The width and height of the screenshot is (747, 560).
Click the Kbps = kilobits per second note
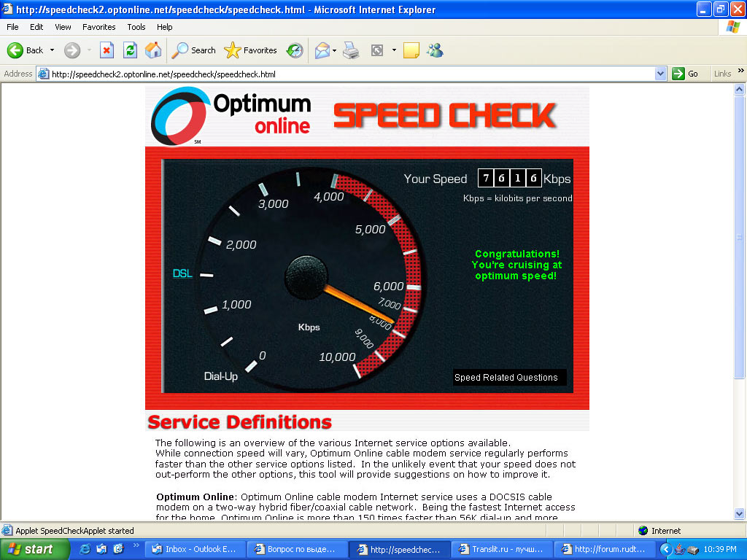click(517, 198)
